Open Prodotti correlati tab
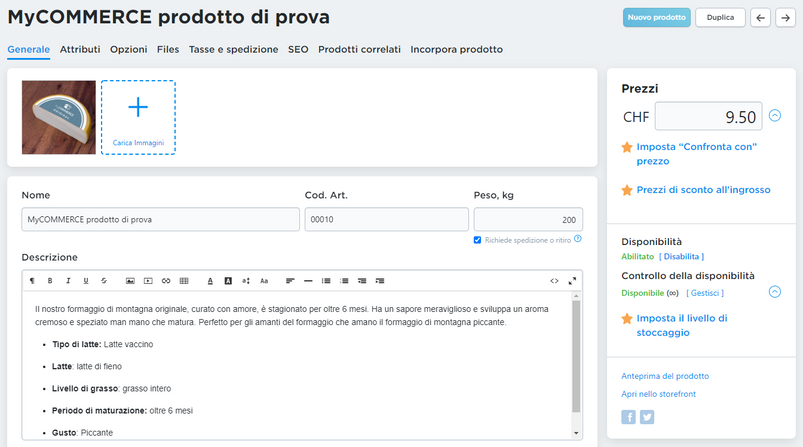The height and width of the screenshot is (447, 803). (360, 50)
